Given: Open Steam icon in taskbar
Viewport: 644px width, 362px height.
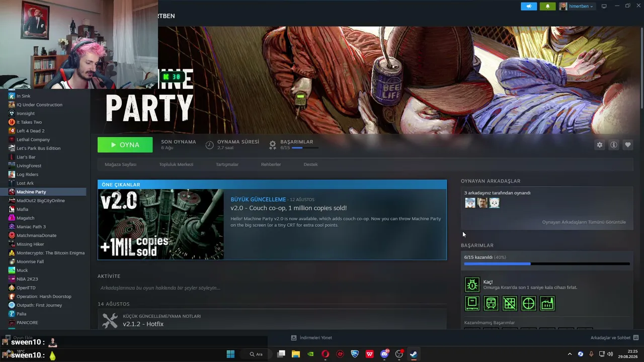Looking at the screenshot, I should [414, 354].
